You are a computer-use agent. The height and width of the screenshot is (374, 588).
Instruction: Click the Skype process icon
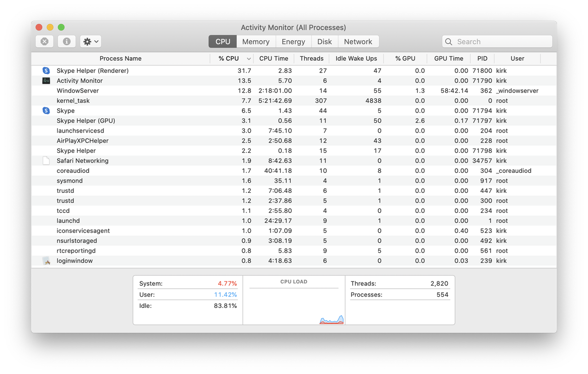[46, 111]
